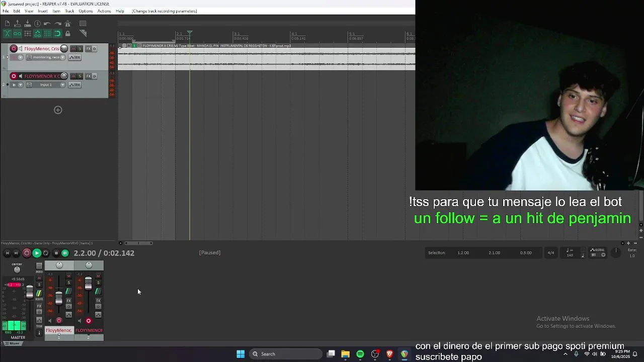
Task: Toggle record monitoring speaker on track 1
Action: pyautogui.click(x=21, y=49)
